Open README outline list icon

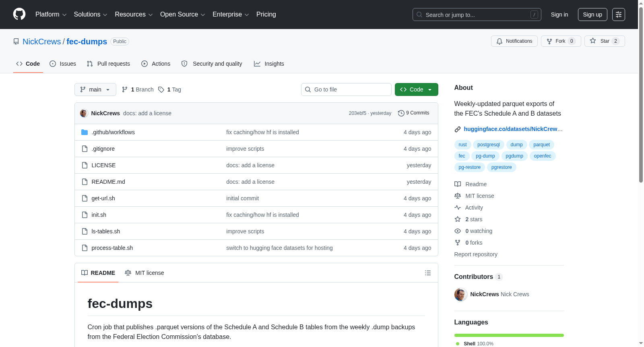tap(428, 273)
